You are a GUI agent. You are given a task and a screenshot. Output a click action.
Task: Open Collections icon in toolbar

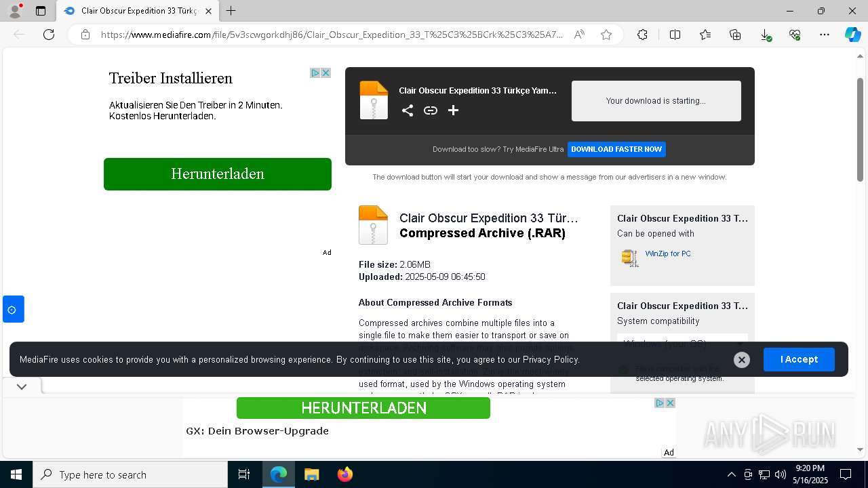(x=735, y=35)
